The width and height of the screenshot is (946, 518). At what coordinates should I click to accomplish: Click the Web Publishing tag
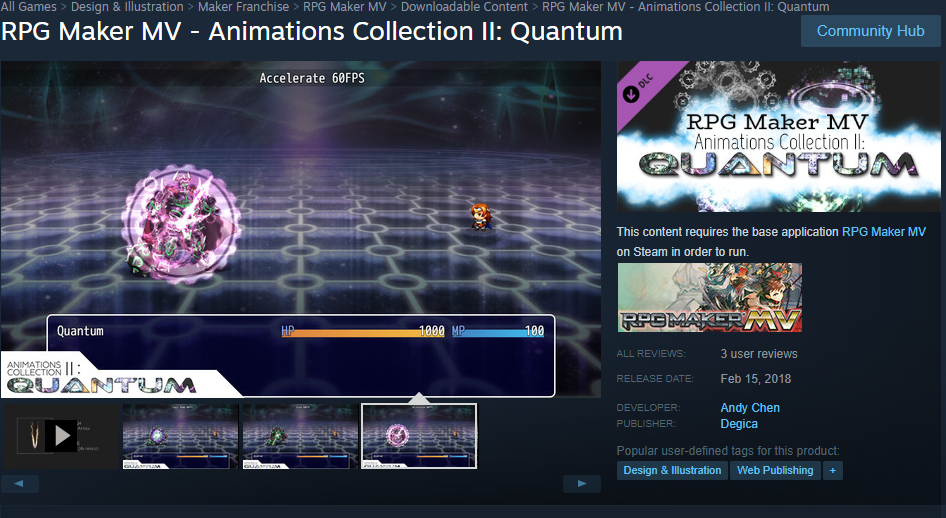click(x=775, y=470)
